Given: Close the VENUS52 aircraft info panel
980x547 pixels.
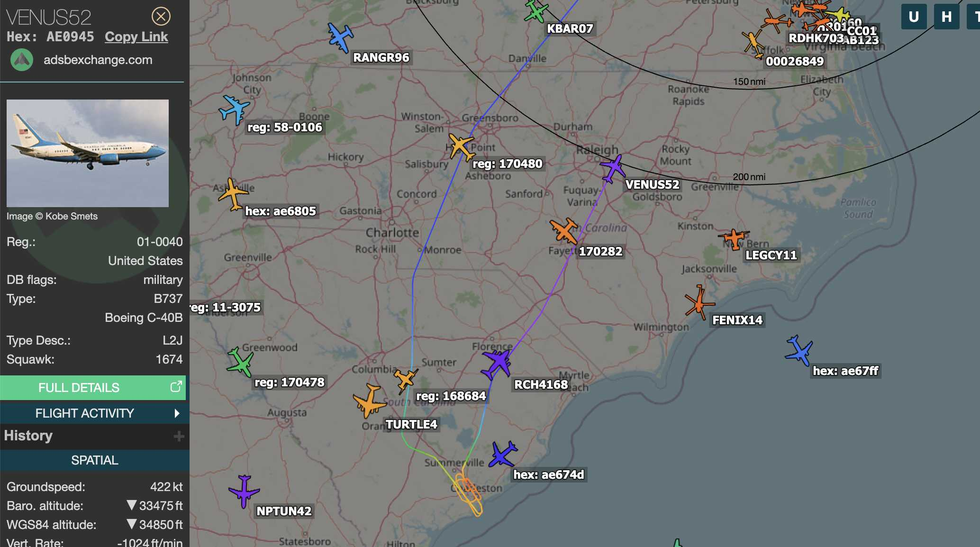Looking at the screenshot, I should click(161, 17).
